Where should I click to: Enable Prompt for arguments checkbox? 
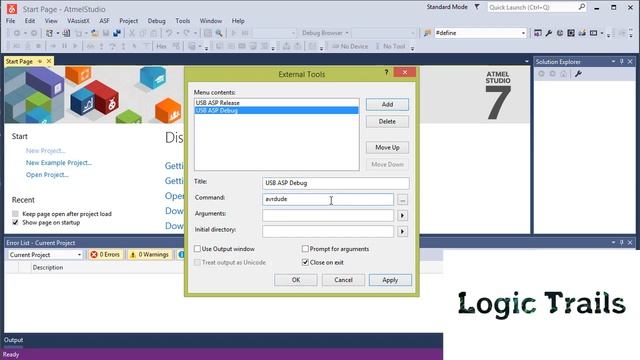tap(305, 249)
